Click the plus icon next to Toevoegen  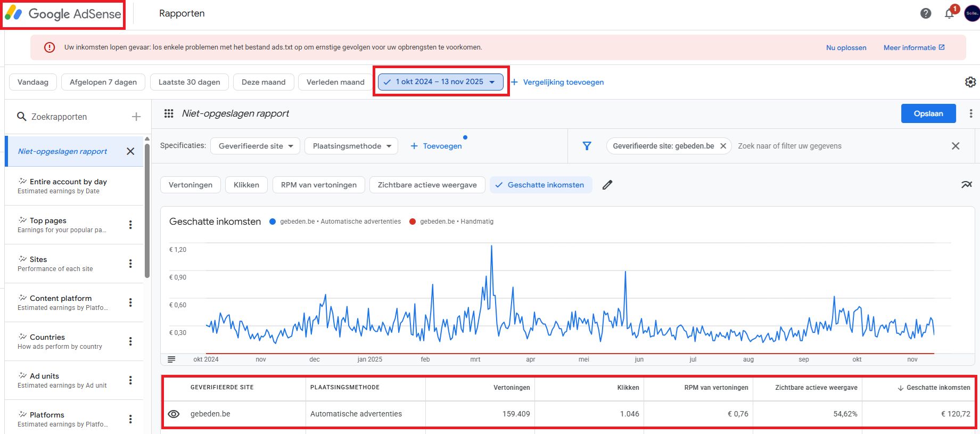coord(414,146)
